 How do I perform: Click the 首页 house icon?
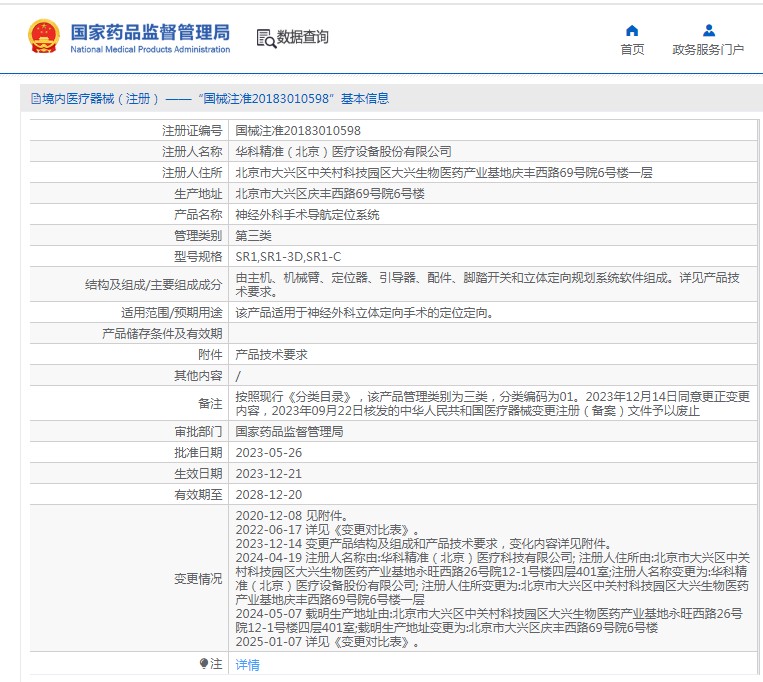point(632,30)
